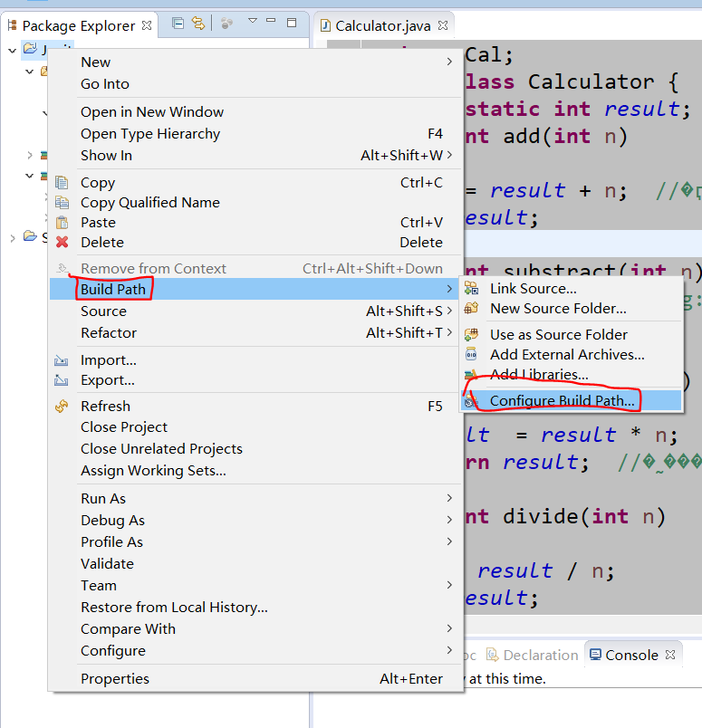Click Package Explorer hierarchy tab icon
702x728 pixels.
click(x=13, y=25)
